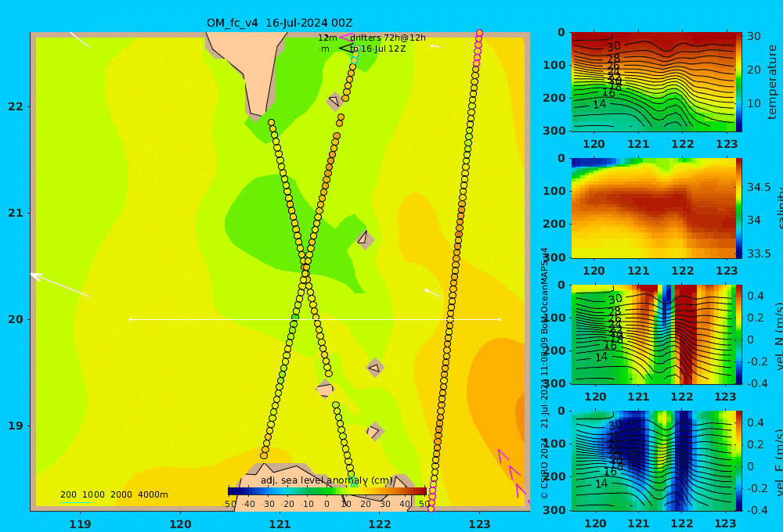Click longitude label 121 below the main map

pos(280,524)
